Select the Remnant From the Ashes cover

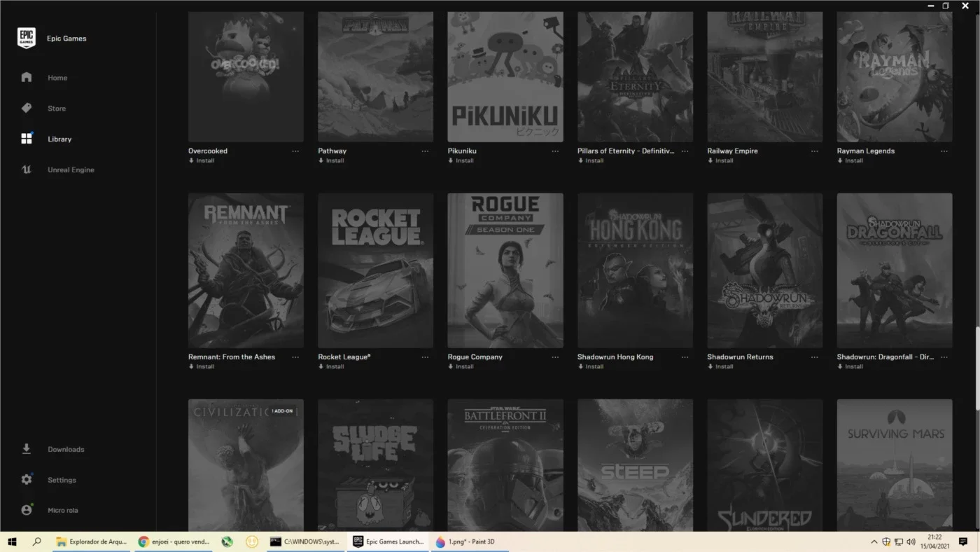tap(246, 270)
